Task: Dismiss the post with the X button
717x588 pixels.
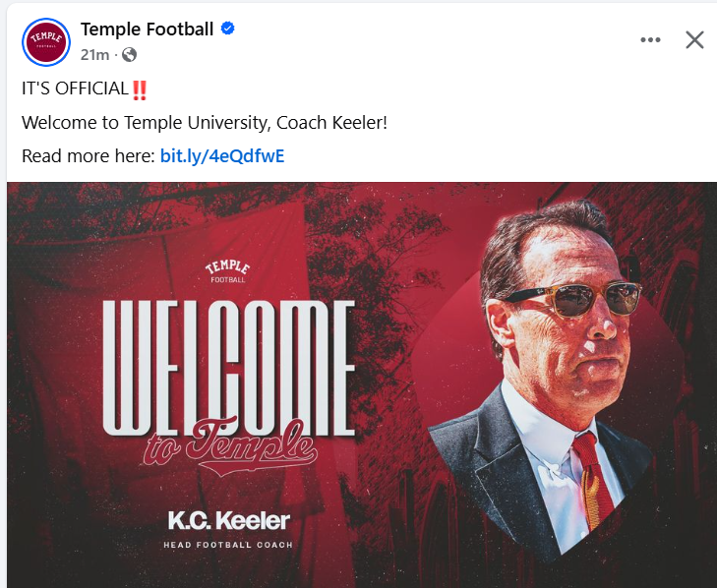Action: pos(694,40)
